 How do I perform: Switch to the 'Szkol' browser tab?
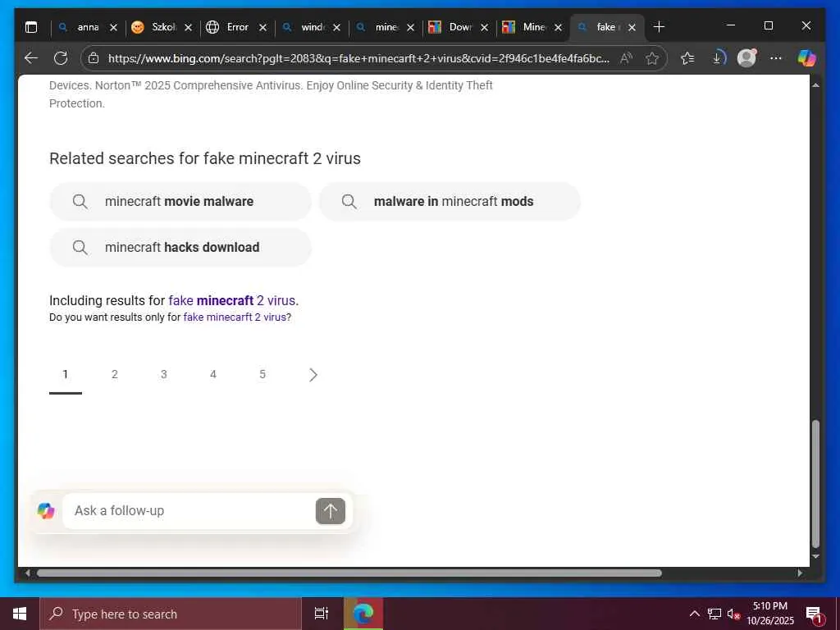[163, 27]
